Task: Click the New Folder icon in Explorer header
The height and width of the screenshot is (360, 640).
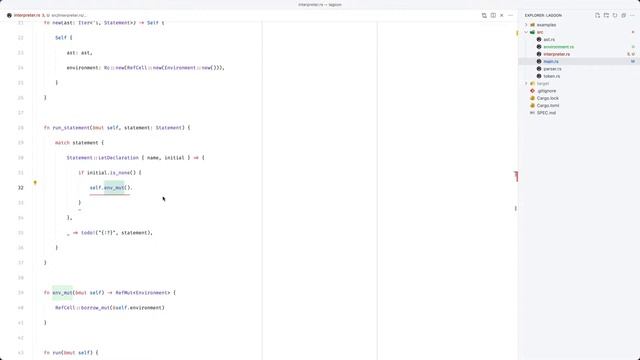Action: click(x=606, y=16)
